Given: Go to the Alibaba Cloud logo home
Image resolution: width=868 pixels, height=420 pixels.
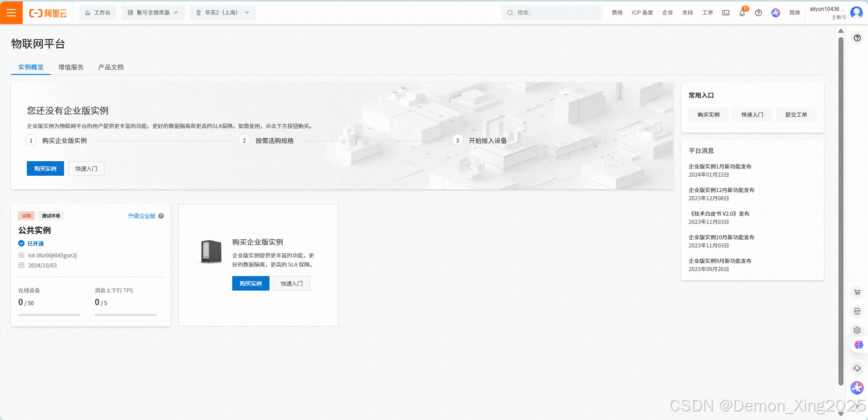Looking at the screenshot, I should [x=48, y=13].
